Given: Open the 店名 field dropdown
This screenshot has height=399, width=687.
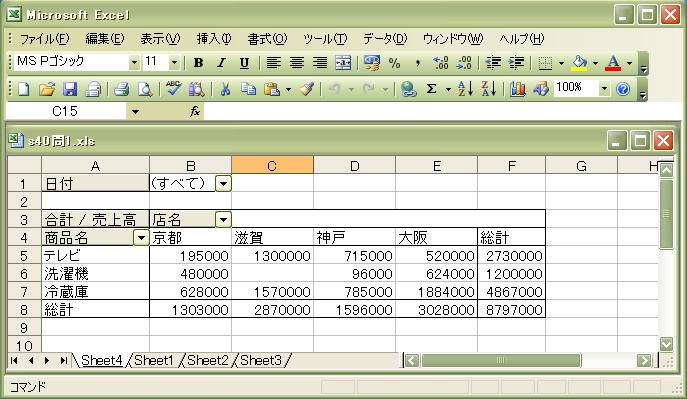Looking at the screenshot, I should click(x=223, y=219).
